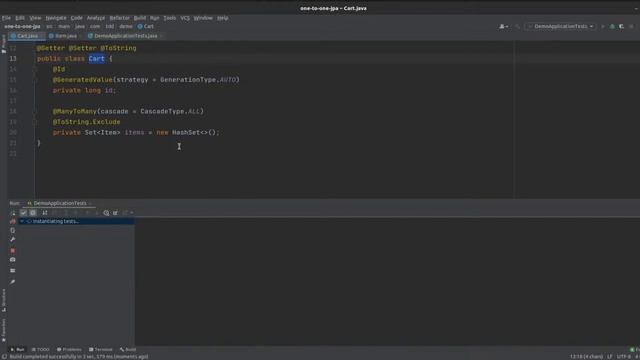The width and height of the screenshot is (640, 360).
Task: Click the @ManyToMany annotation line
Action: 128,111
